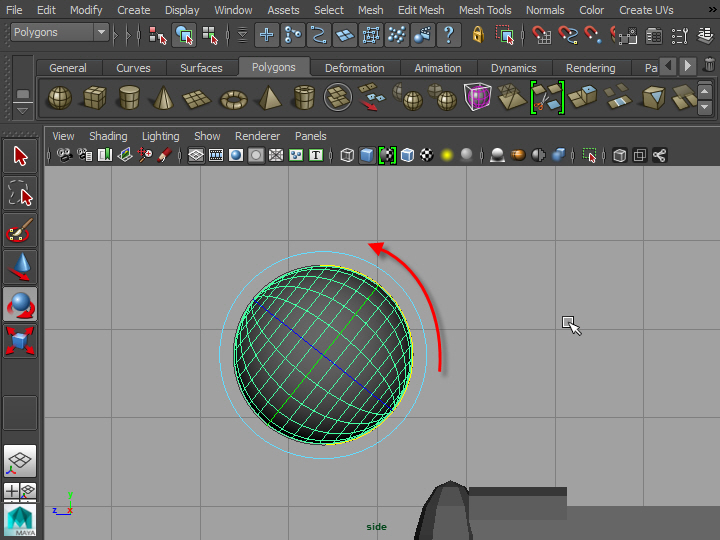Screen dimensions: 720x540
Task: Activate the Lasso select tool
Action: click(20, 193)
